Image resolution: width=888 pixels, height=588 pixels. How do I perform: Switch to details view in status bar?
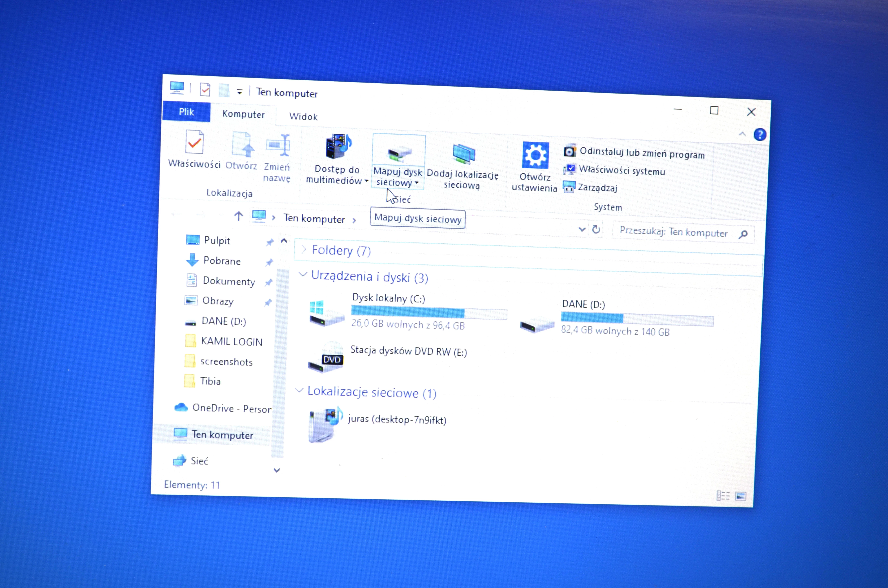(723, 496)
